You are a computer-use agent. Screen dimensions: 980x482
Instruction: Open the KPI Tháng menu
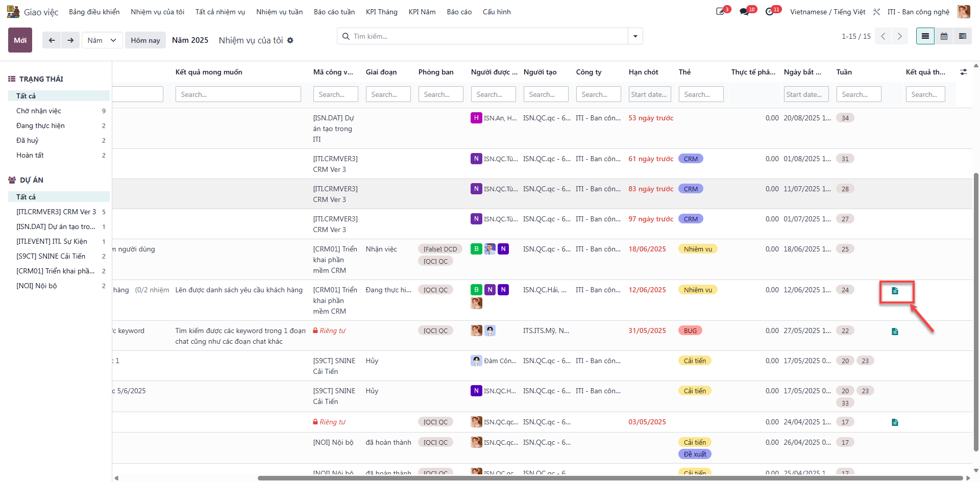point(382,12)
